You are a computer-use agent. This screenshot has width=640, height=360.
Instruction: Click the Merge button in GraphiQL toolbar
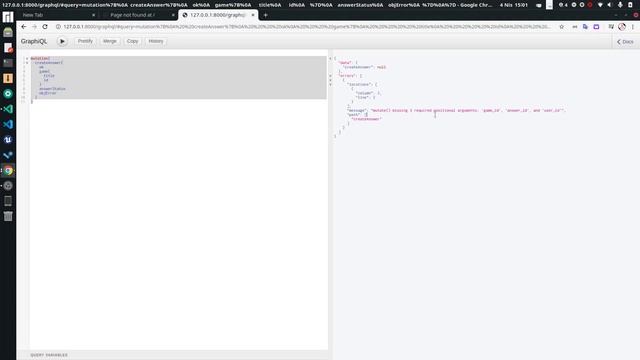click(109, 41)
